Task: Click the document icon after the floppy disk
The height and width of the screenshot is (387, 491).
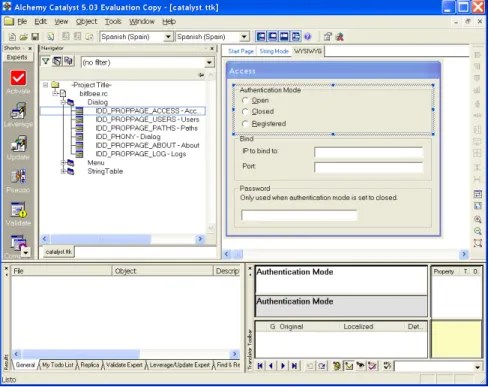Action: tap(50, 37)
